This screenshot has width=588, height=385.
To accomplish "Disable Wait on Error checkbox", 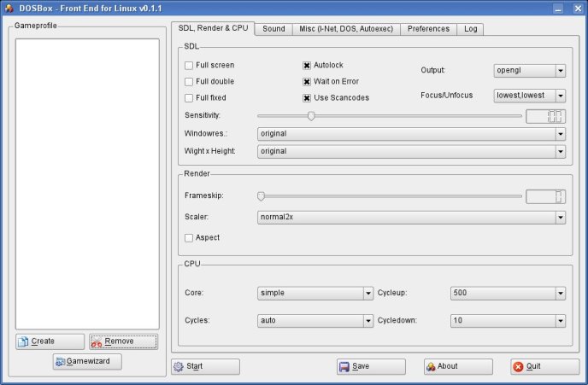I will click(x=307, y=82).
